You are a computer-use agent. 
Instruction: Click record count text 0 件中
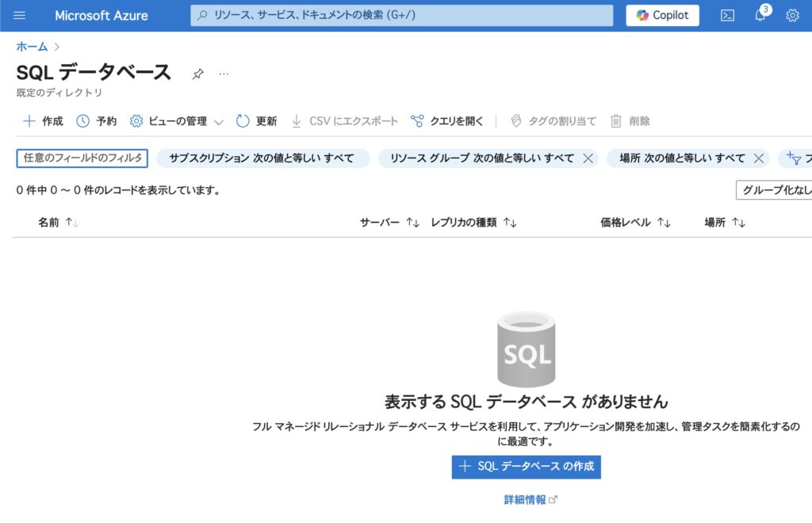point(118,190)
